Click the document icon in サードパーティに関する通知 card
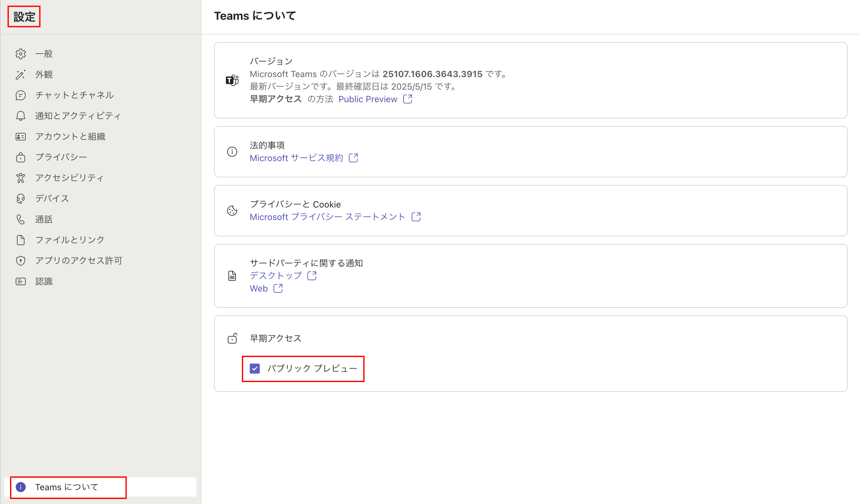The height and width of the screenshot is (504, 859). pyautogui.click(x=232, y=276)
